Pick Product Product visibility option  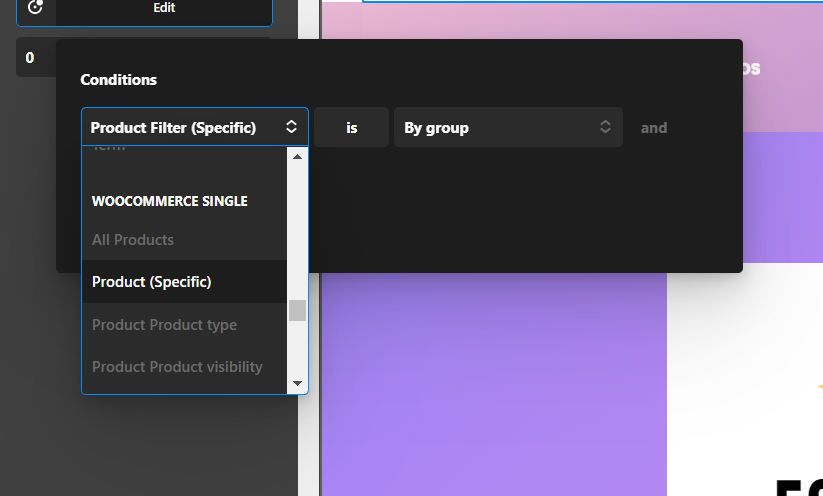[177, 367]
